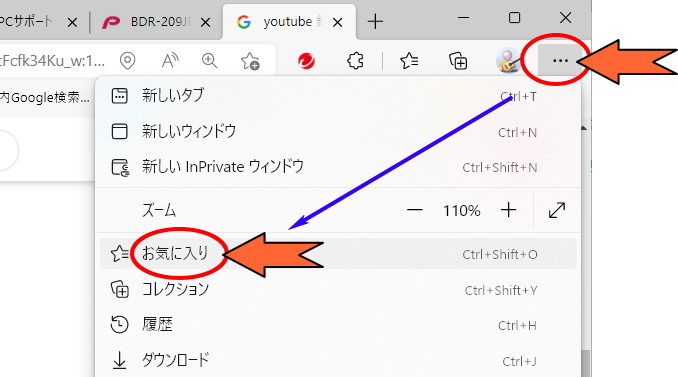Open the Settings and more ellipsis menu

point(560,61)
